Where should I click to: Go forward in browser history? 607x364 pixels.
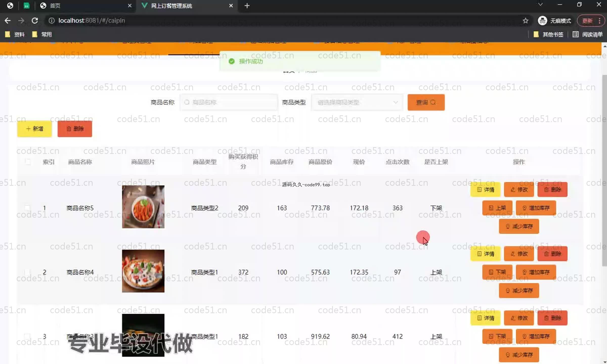point(21,20)
